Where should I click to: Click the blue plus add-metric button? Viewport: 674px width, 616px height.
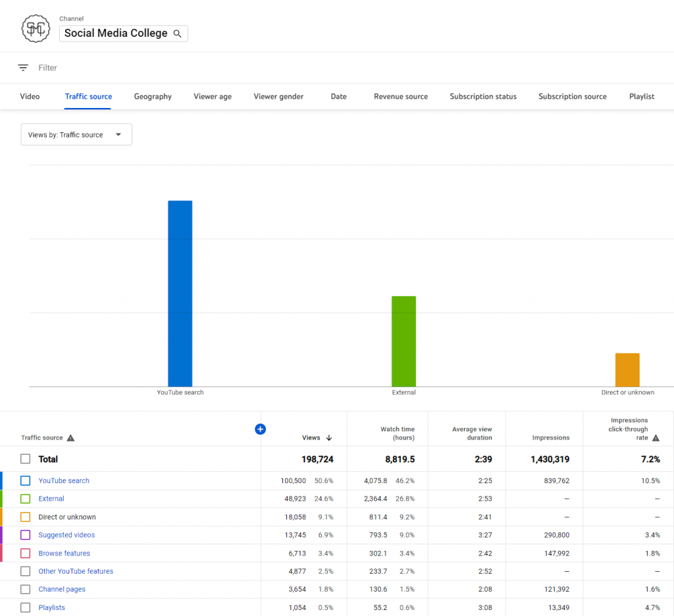[x=260, y=429]
